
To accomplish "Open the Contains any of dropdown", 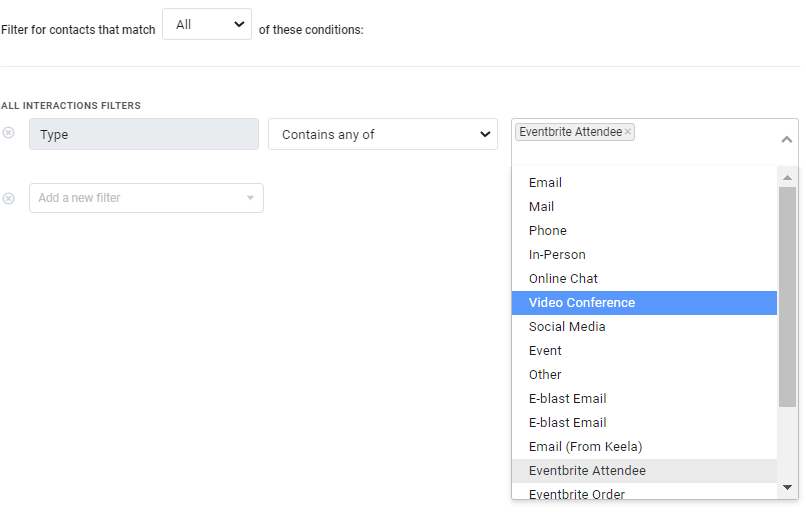I will [383, 135].
